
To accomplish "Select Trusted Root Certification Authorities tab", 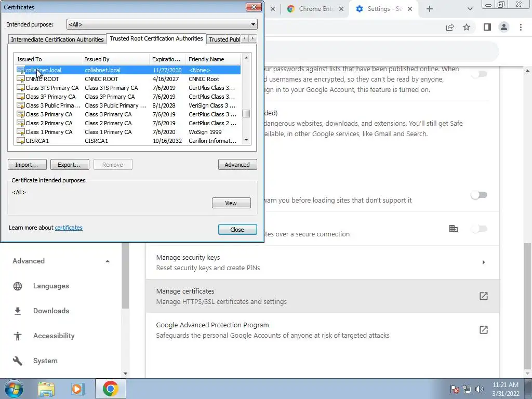I will [156, 38].
